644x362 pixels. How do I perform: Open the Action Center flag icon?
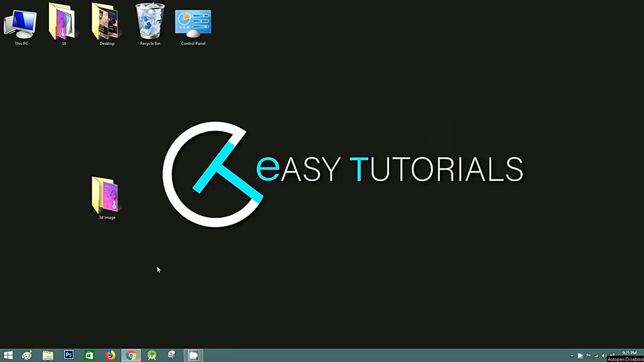click(588, 356)
